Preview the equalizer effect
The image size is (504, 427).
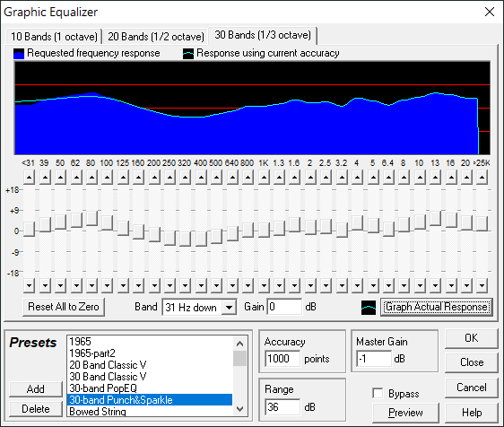pyautogui.click(x=405, y=413)
